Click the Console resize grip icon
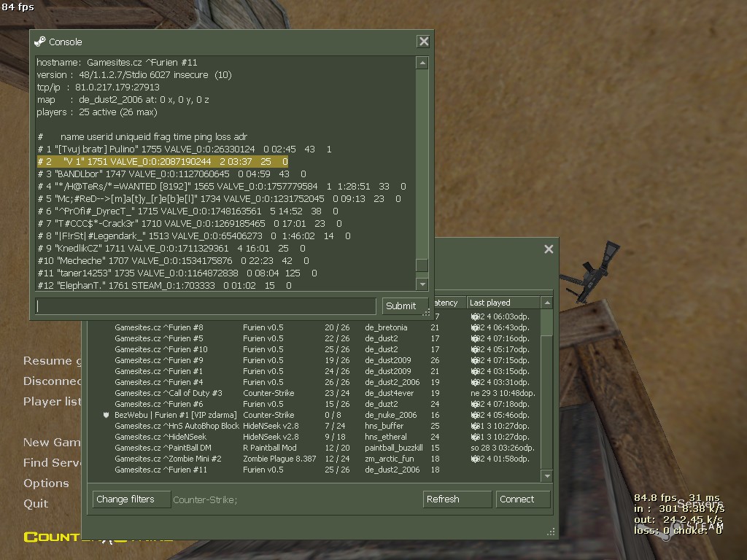 [426, 312]
